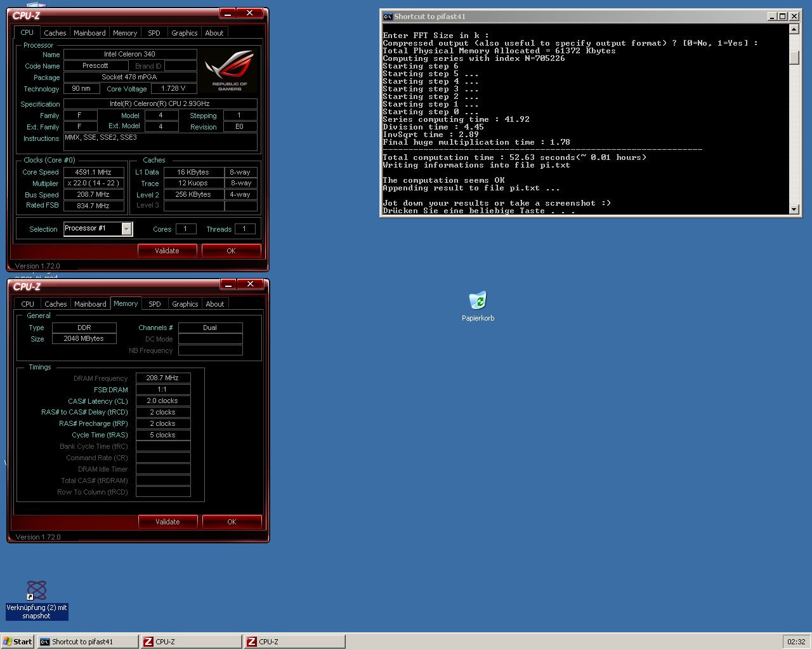Click the memory Type value DDR
The height and width of the screenshot is (650, 812).
pyautogui.click(x=84, y=328)
